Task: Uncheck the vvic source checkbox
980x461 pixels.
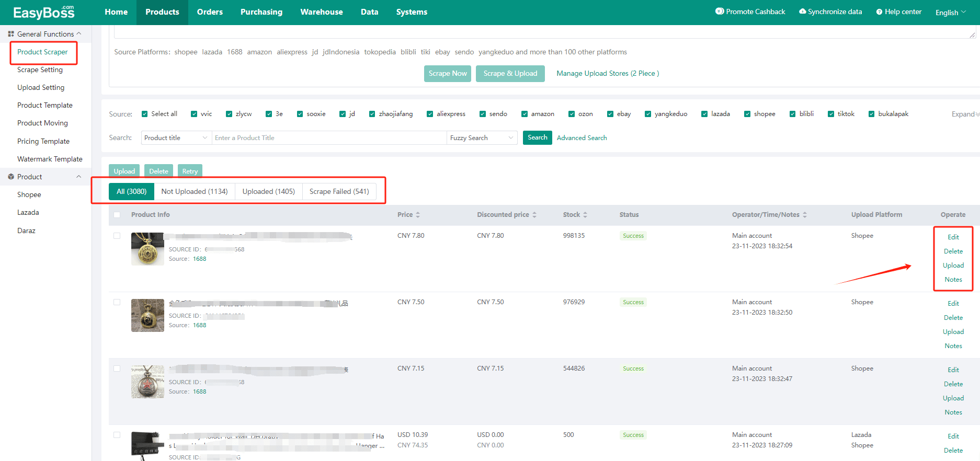Action: coord(194,114)
